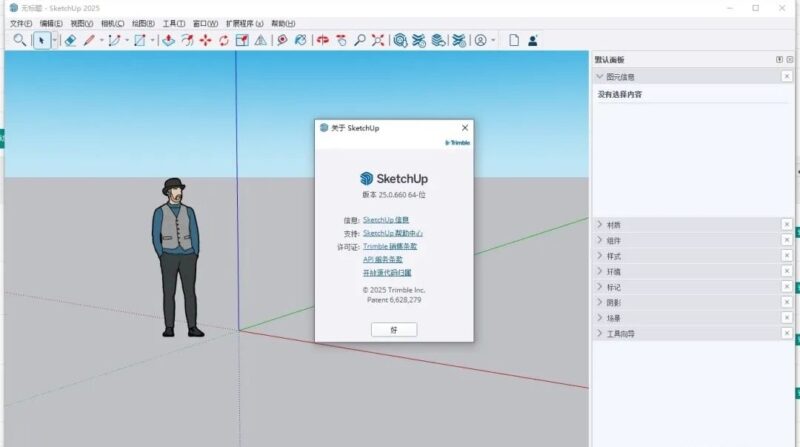Screen dimensions: 800x447
Task: Activate the Select arrow tool
Action: click(42, 40)
